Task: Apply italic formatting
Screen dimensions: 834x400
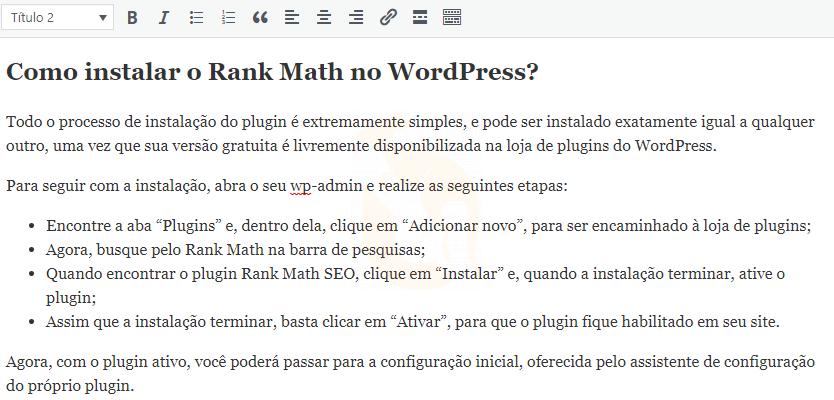Action: (164, 18)
